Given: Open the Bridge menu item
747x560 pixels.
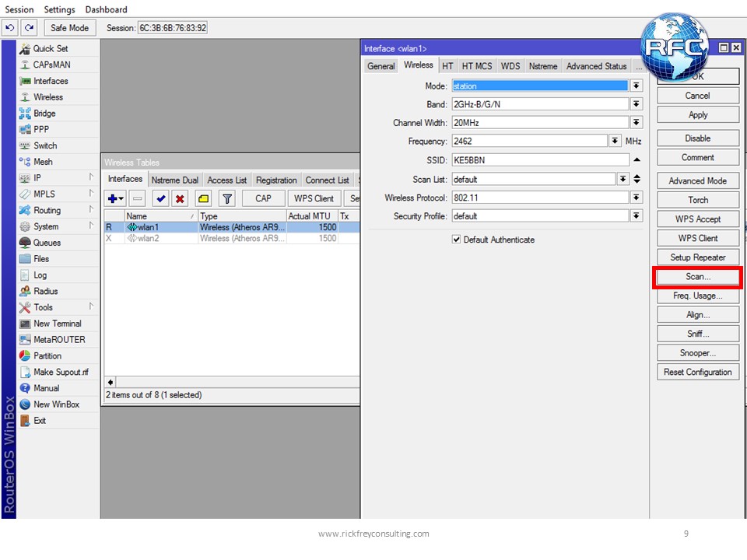Looking at the screenshot, I should (44, 114).
